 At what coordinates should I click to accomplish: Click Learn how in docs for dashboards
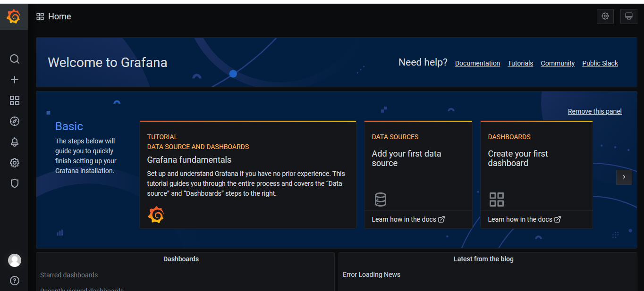(524, 219)
